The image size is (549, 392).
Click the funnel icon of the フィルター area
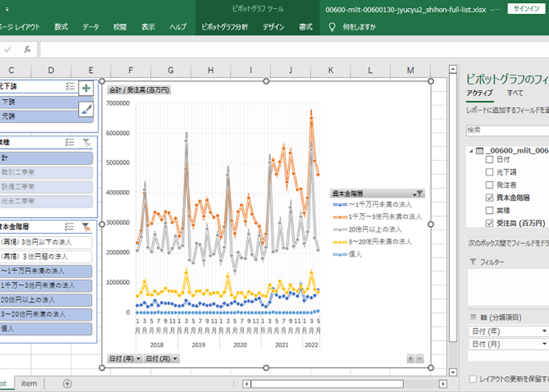point(473,261)
